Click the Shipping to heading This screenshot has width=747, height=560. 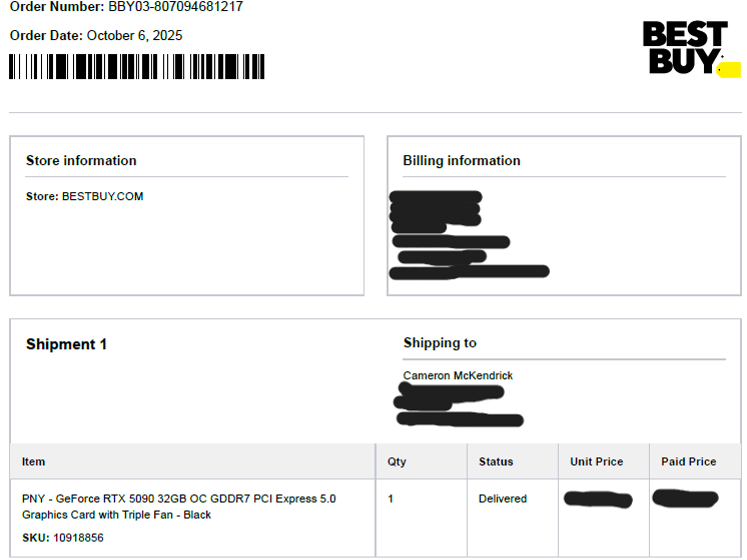tap(440, 343)
